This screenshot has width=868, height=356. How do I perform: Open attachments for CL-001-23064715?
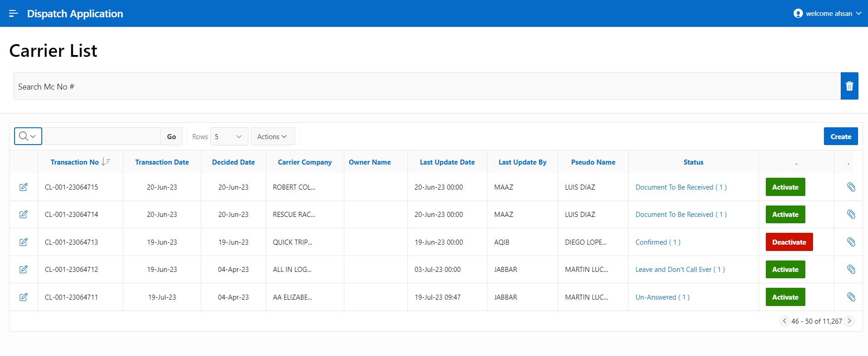(x=851, y=187)
